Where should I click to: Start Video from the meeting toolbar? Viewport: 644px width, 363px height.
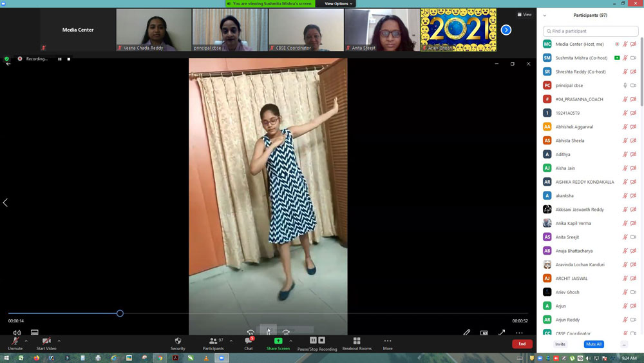[x=46, y=343]
